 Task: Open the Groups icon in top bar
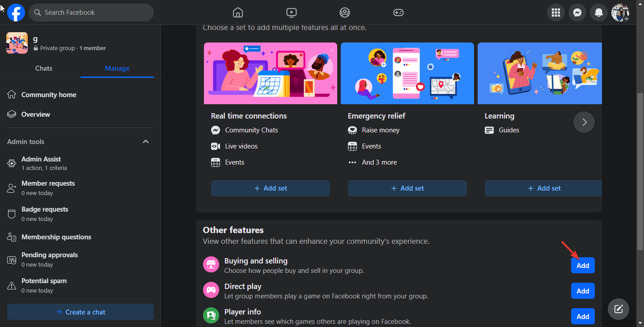[x=345, y=13]
